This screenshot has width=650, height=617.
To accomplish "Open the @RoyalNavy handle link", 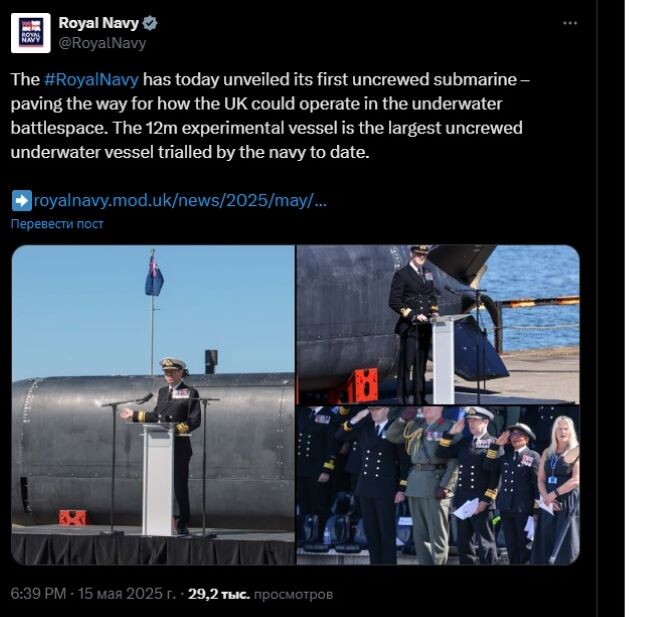I will tap(102, 43).
